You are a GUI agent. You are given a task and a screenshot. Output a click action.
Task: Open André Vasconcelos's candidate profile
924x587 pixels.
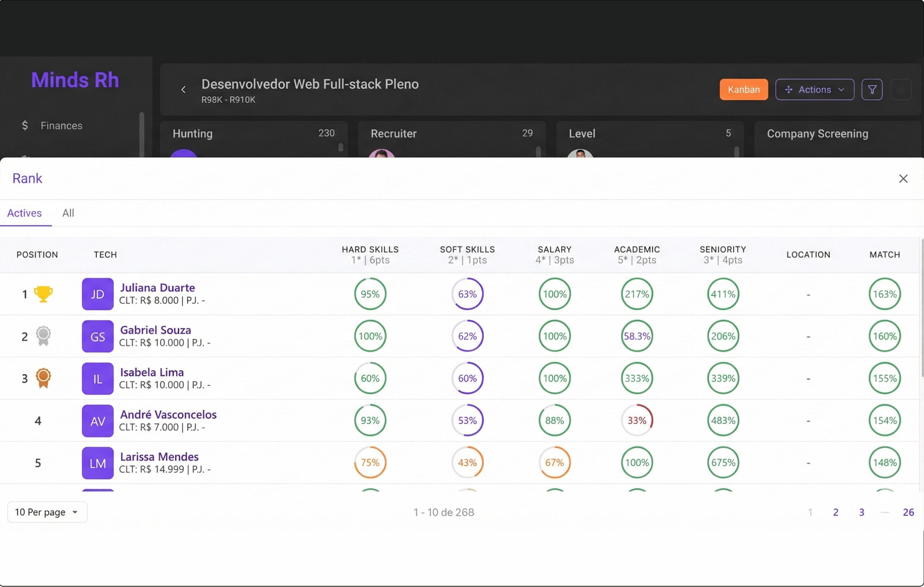pos(168,415)
